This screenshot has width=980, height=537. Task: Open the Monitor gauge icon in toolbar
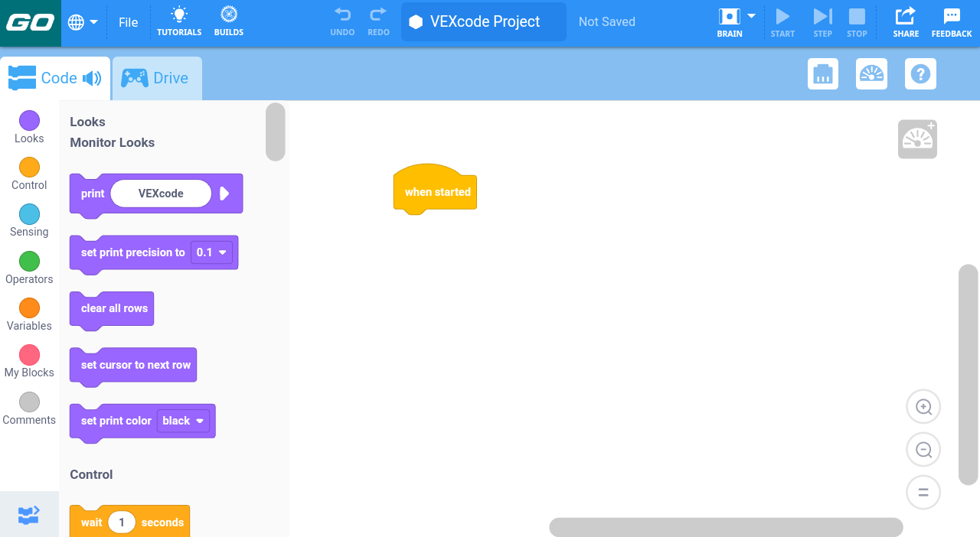[871, 74]
